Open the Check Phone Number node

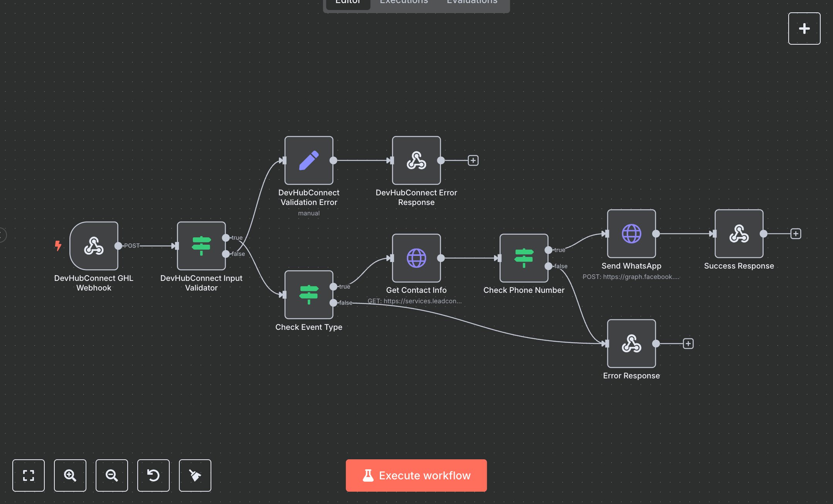pos(523,258)
